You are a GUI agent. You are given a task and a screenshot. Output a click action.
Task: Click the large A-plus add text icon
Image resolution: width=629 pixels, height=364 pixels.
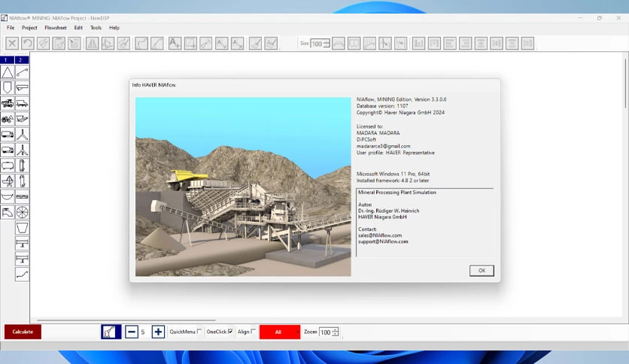tap(175, 43)
